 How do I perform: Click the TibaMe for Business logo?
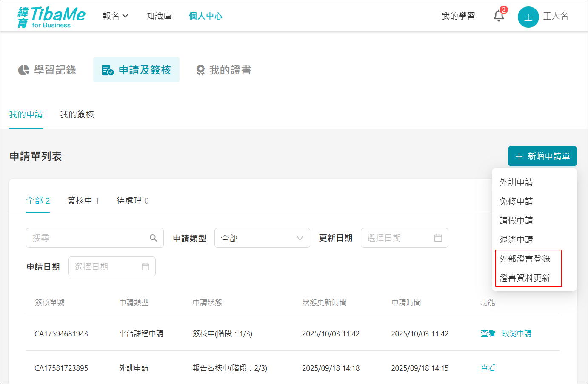click(x=51, y=17)
